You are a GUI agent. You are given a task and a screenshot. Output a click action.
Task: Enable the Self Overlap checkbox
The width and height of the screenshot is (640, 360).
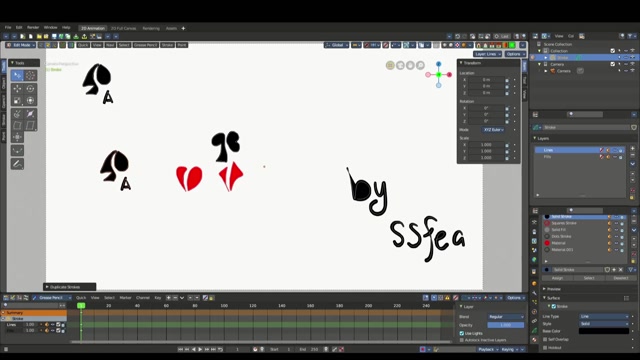(545, 339)
